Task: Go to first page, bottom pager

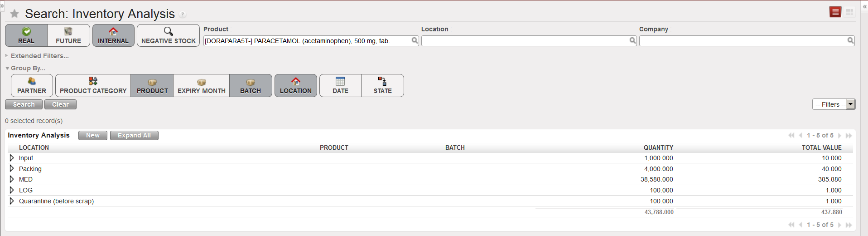Action: 791,225
